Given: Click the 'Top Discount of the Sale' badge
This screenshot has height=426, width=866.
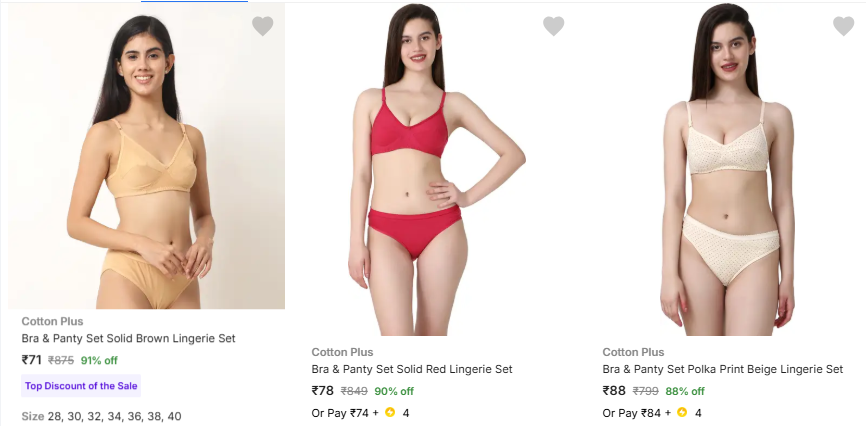Looking at the screenshot, I should [81, 386].
